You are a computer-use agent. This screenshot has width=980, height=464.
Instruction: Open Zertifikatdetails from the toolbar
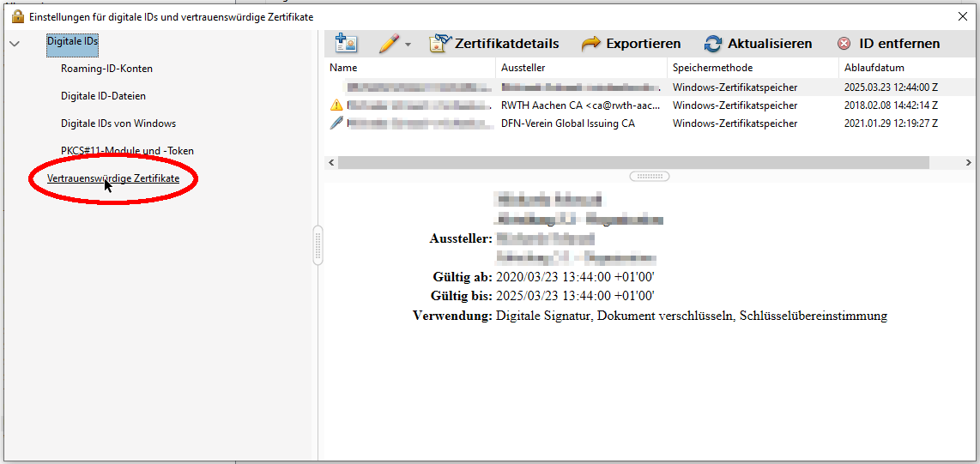[x=494, y=44]
